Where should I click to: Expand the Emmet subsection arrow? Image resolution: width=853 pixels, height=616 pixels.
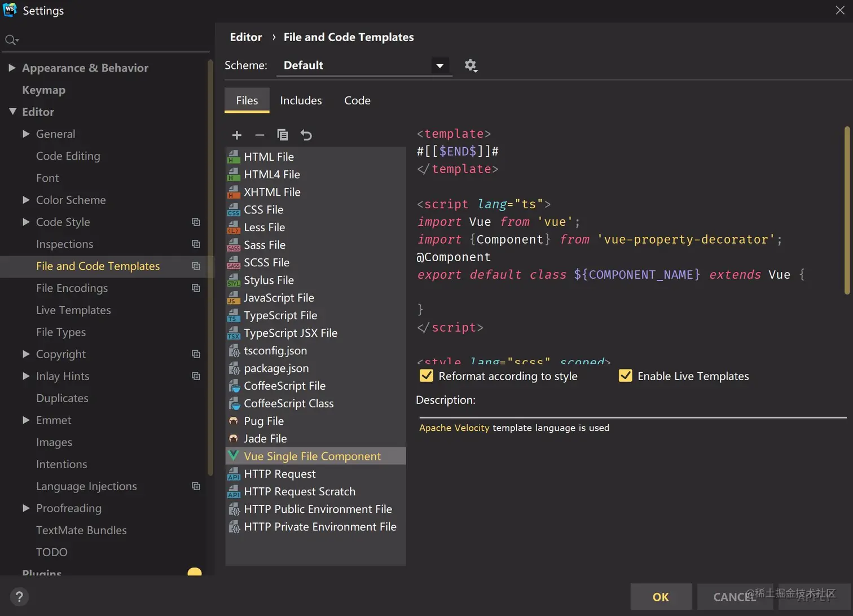click(26, 420)
